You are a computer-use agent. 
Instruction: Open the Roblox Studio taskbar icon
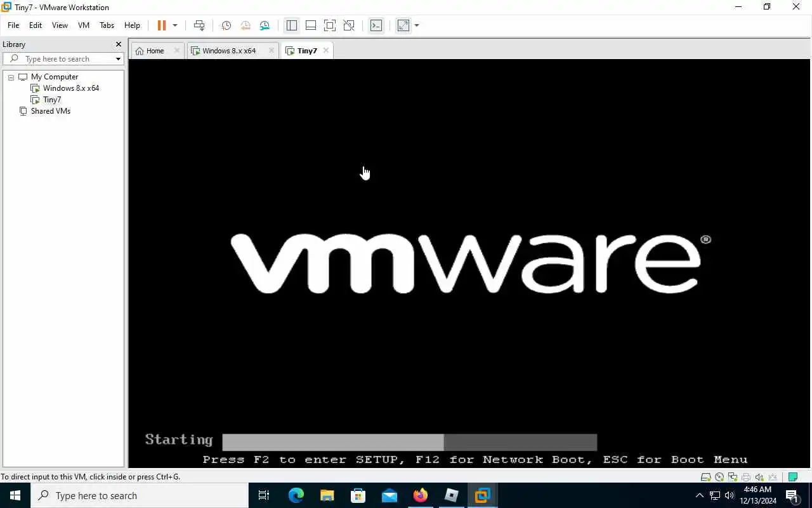click(x=451, y=495)
